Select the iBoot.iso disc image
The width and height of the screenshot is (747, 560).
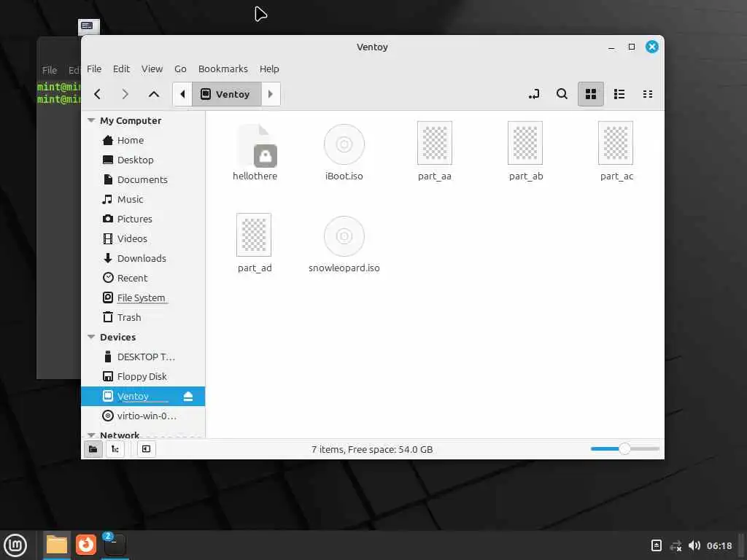344,152
